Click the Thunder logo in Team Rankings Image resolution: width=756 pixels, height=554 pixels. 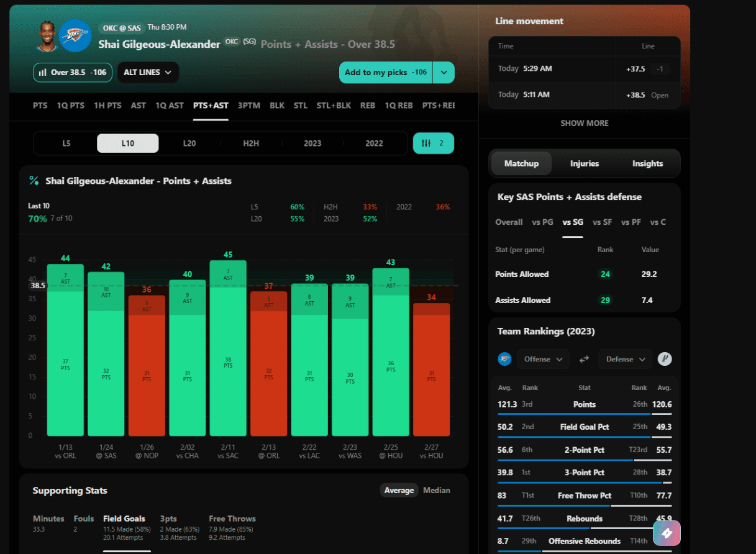coord(505,359)
